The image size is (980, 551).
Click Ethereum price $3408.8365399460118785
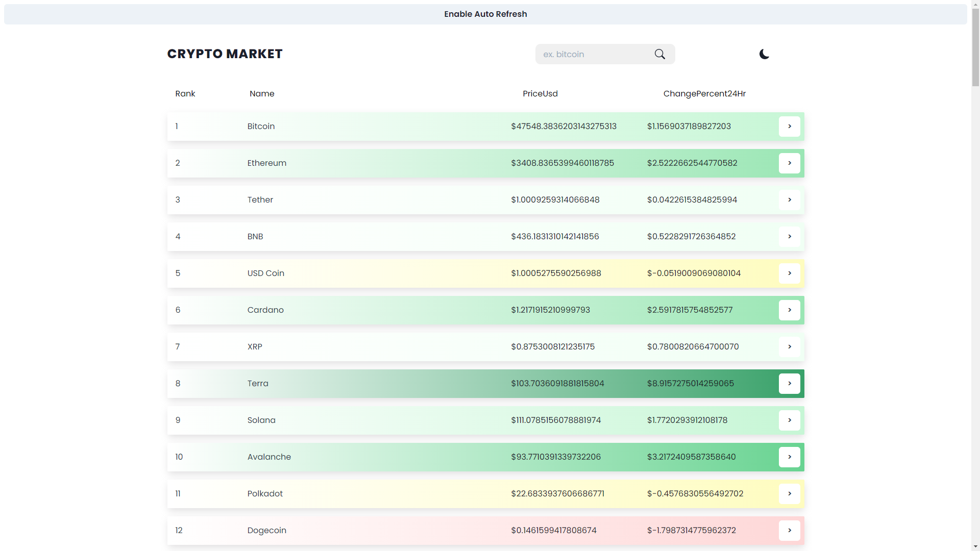[x=562, y=163]
